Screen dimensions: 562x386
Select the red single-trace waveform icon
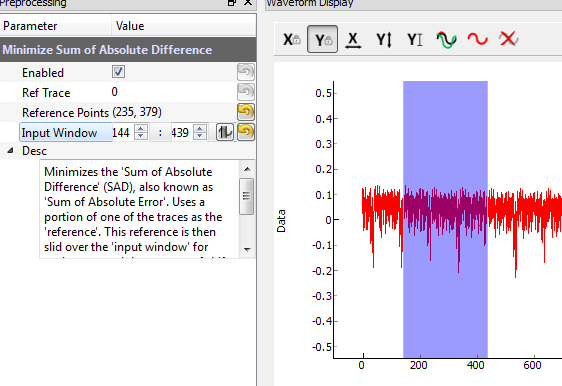[x=477, y=39]
